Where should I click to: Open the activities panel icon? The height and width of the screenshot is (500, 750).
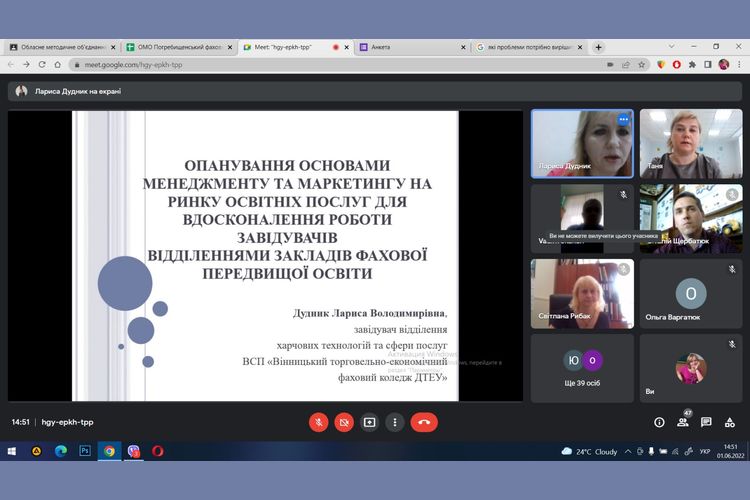(730, 422)
